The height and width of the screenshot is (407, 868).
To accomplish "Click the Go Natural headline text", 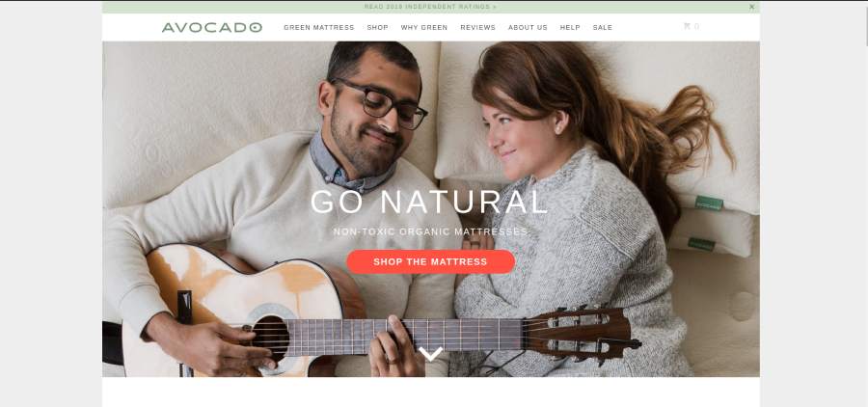I will coord(429,202).
